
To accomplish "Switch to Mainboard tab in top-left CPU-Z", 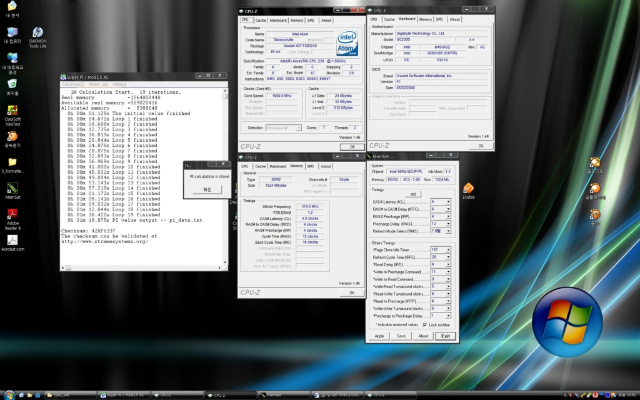I will coord(278,20).
